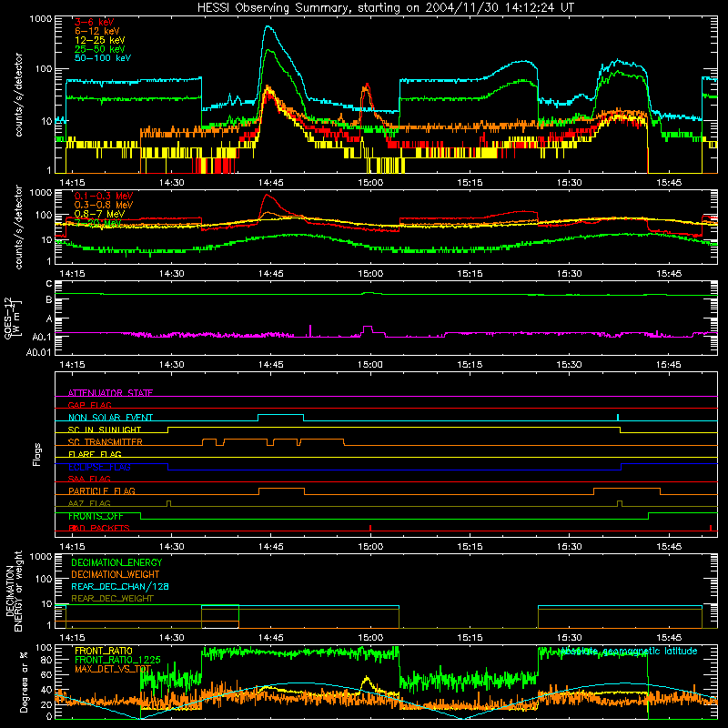Click the MAX_DET_VS_TOT legend label
728x728 pixels.
click(113, 670)
